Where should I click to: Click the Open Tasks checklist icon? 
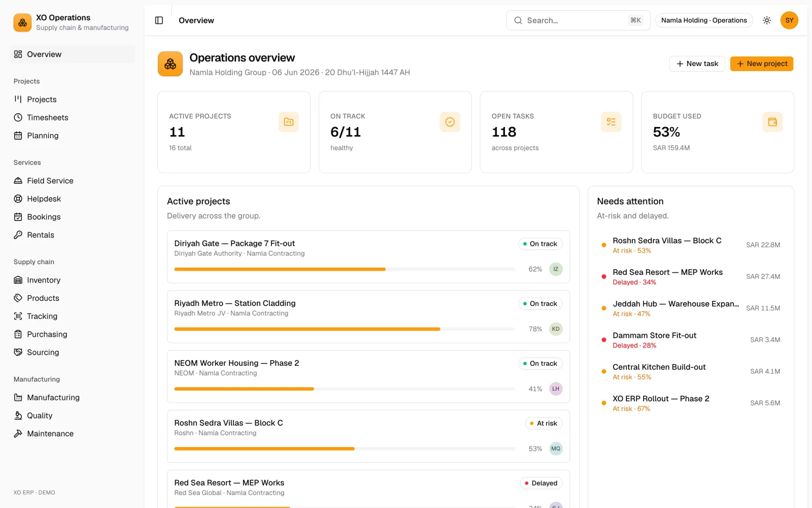pyautogui.click(x=611, y=122)
